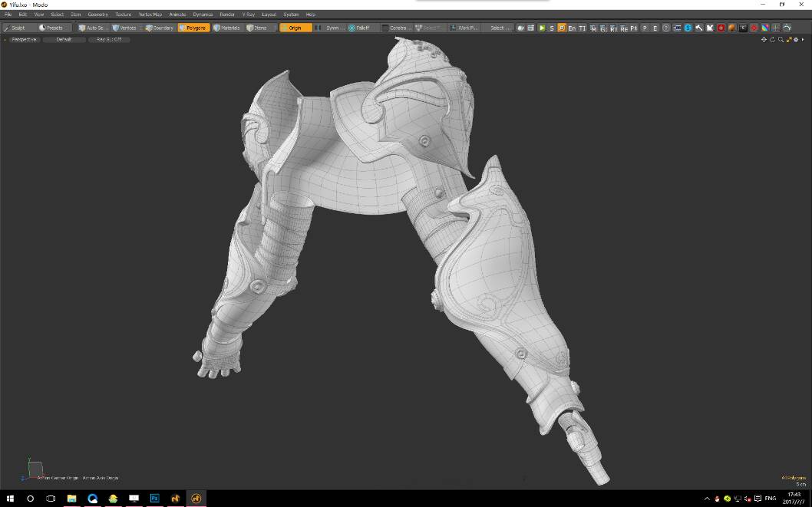Open File Explorer from taskbar

point(71,499)
